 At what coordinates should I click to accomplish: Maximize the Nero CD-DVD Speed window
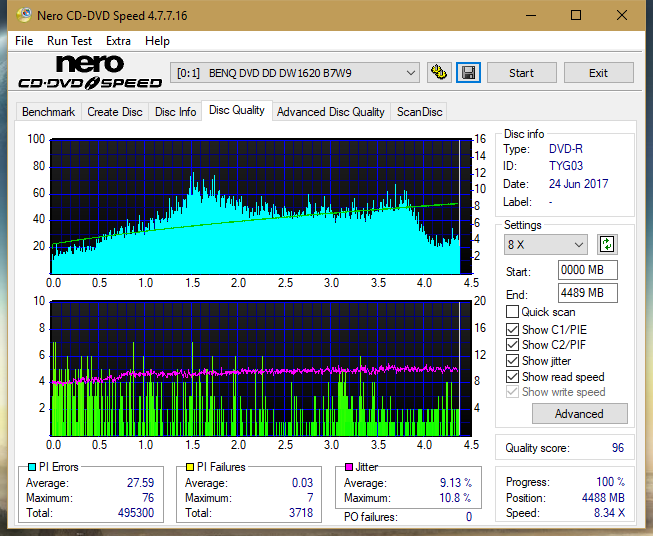(576, 15)
